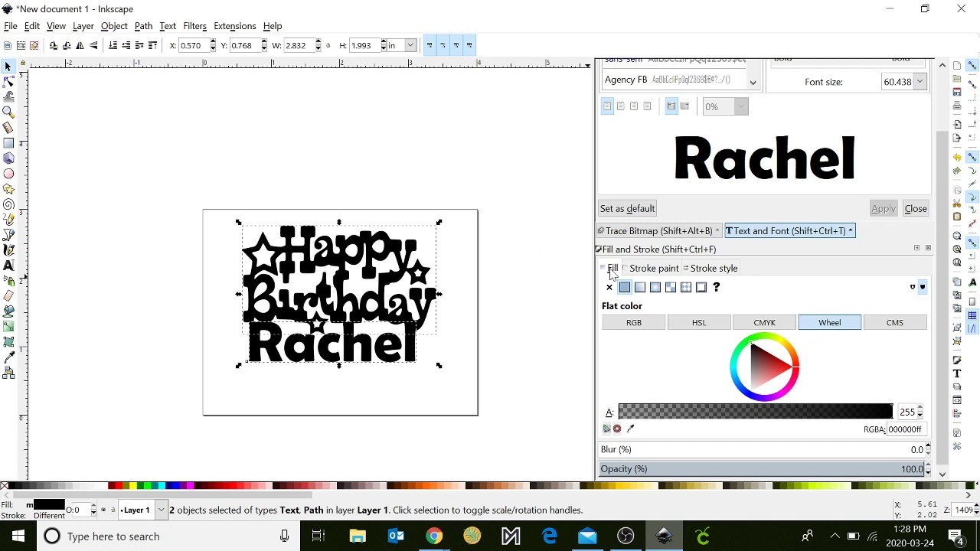Set fill to no paint (X)
This screenshot has height=551, width=980.
point(609,288)
